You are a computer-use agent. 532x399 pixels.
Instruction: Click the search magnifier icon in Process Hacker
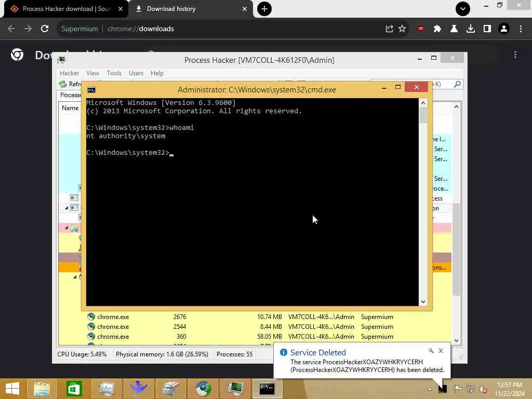pyautogui.click(x=457, y=84)
